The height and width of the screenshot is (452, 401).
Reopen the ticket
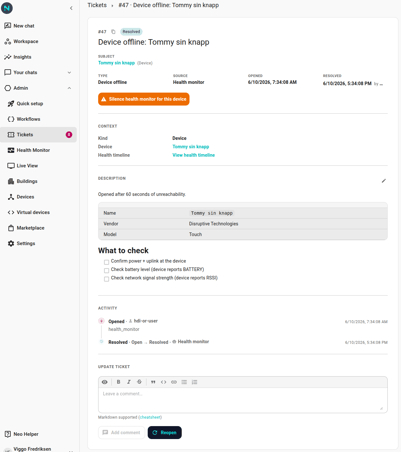(x=165, y=432)
